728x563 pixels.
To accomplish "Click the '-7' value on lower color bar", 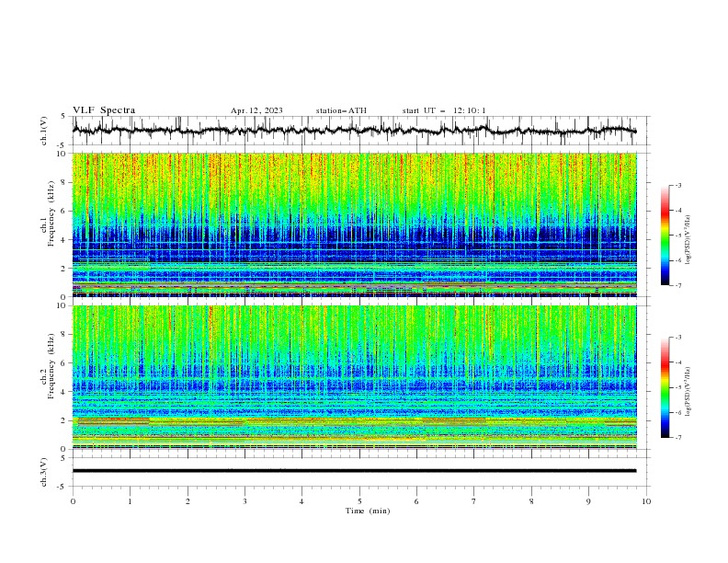I will [677, 438].
